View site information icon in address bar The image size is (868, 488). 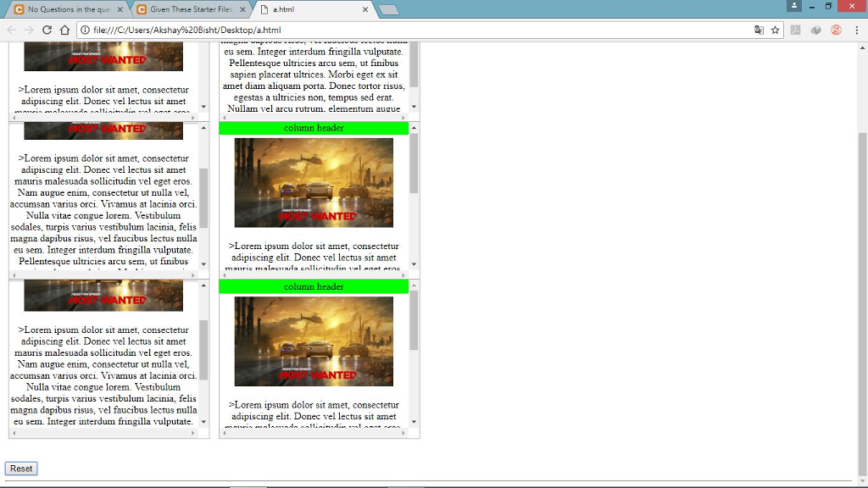(x=85, y=30)
